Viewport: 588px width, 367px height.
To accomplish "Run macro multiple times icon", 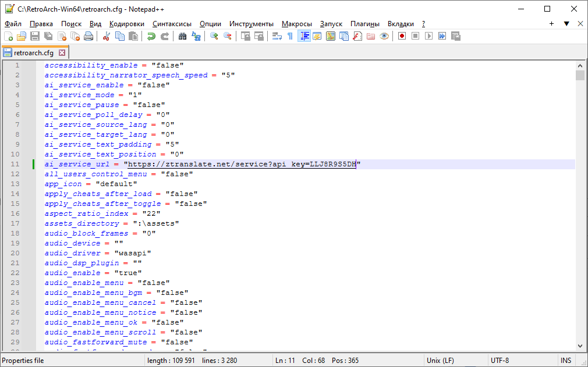I will [442, 36].
